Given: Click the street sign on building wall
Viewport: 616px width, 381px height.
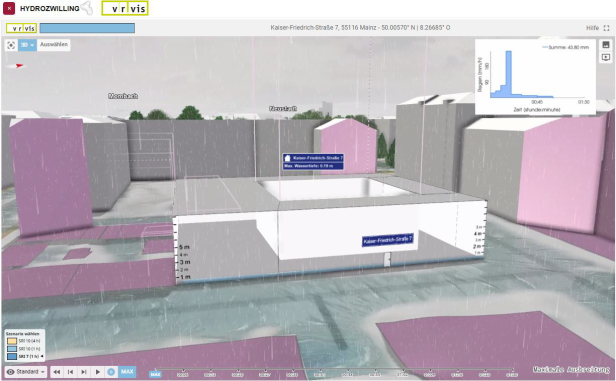Looking at the screenshot, I should pyautogui.click(x=388, y=240).
